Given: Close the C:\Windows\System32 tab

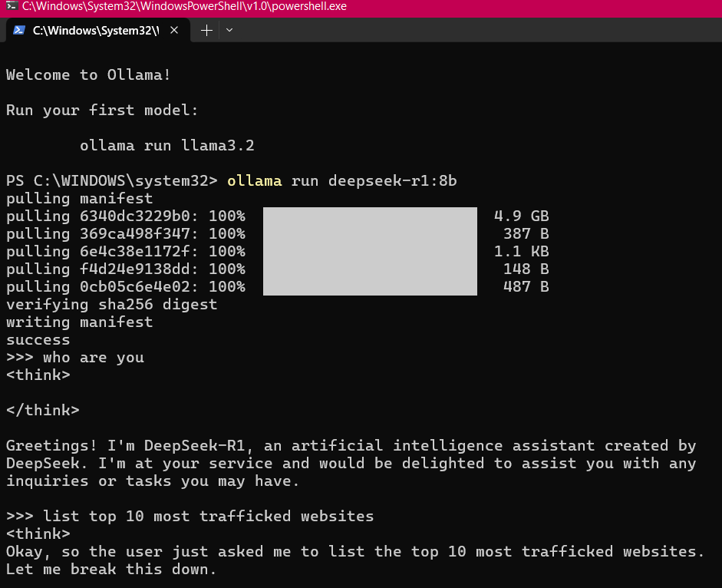Looking at the screenshot, I should point(175,31).
